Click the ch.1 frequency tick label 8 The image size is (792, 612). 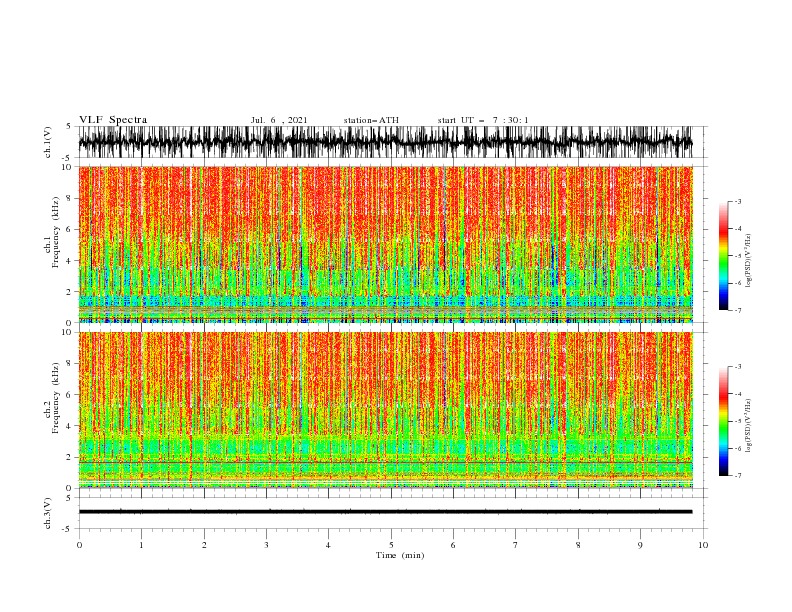coord(69,198)
